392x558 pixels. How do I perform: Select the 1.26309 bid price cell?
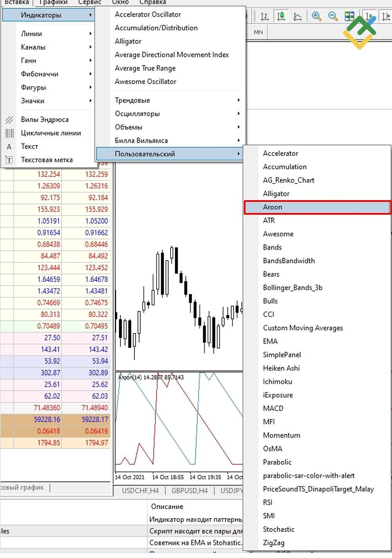coord(38,186)
